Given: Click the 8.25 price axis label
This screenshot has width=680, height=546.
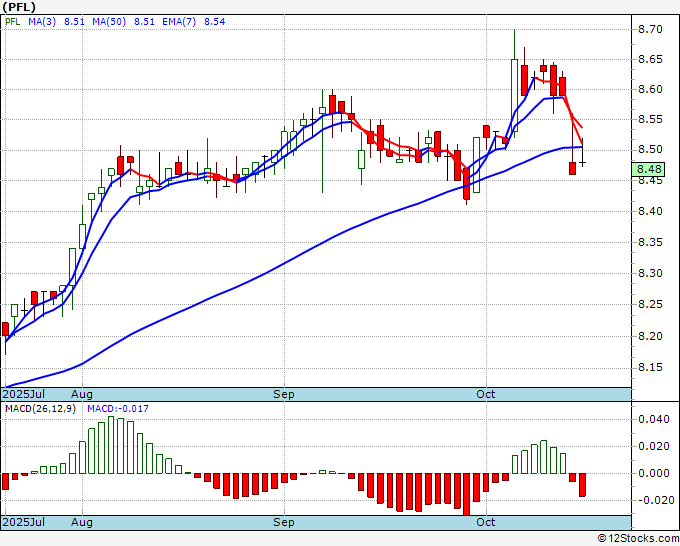Looking at the screenshot, I should 650,304.
